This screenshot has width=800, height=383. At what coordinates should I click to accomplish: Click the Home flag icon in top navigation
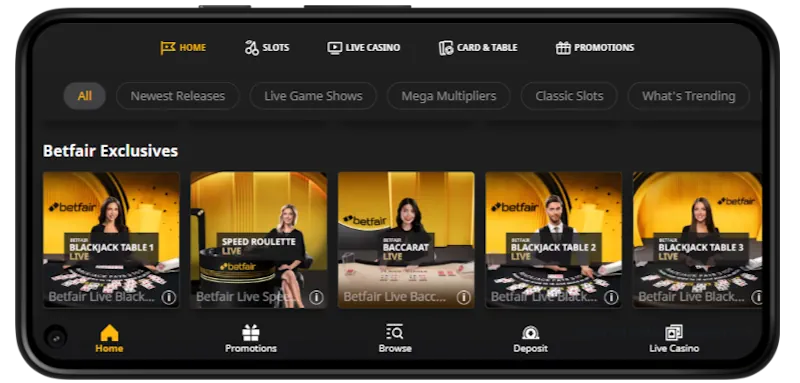click(x=167, y=48)
